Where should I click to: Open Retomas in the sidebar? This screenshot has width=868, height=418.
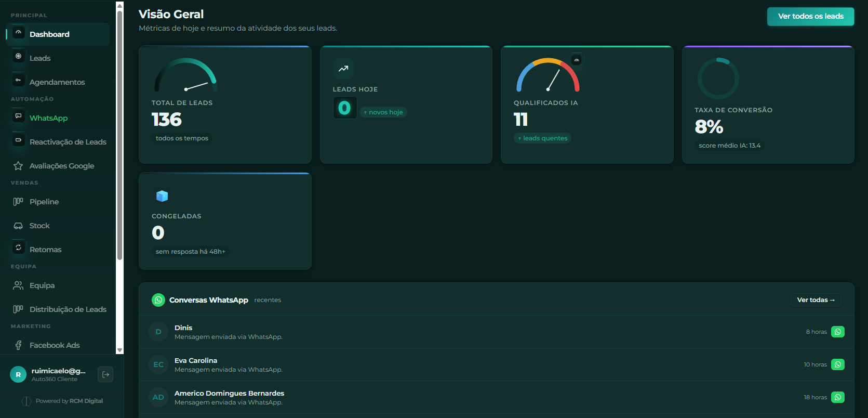58,250
